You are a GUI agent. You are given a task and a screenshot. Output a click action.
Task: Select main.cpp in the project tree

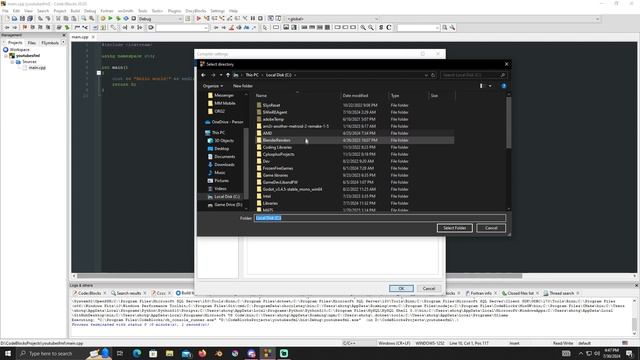pos(37,68)
